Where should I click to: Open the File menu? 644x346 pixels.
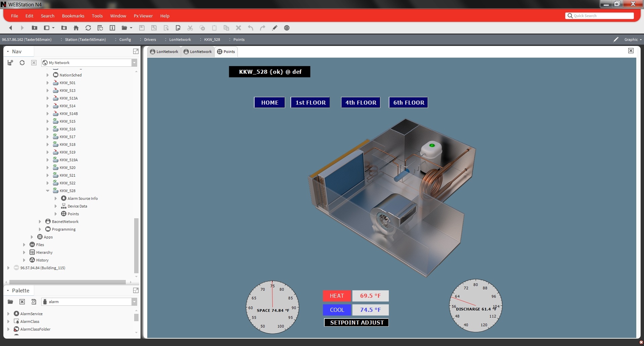(14, 16)
